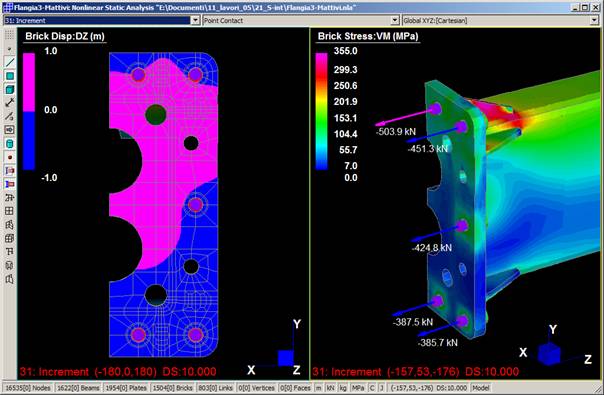Click the red dot vertex icon
Viewport: 604px width, 395px height.
(x=10, y=157)
